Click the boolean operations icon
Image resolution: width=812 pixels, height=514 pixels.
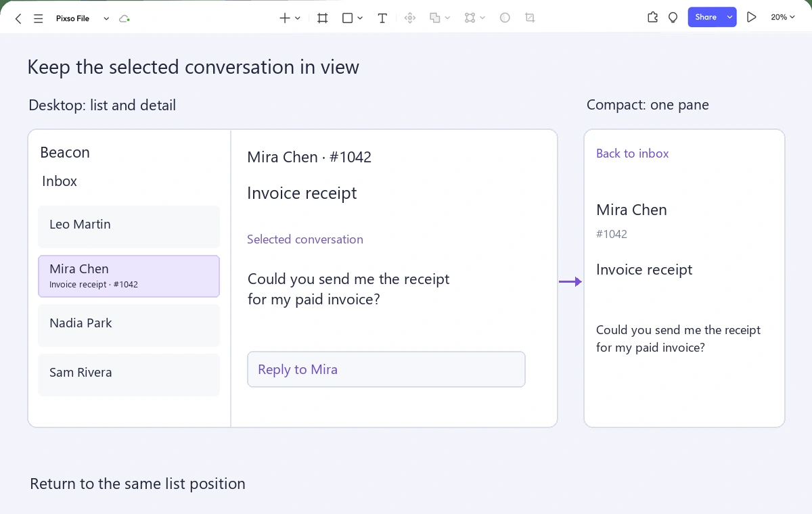(x=435, y=18)
